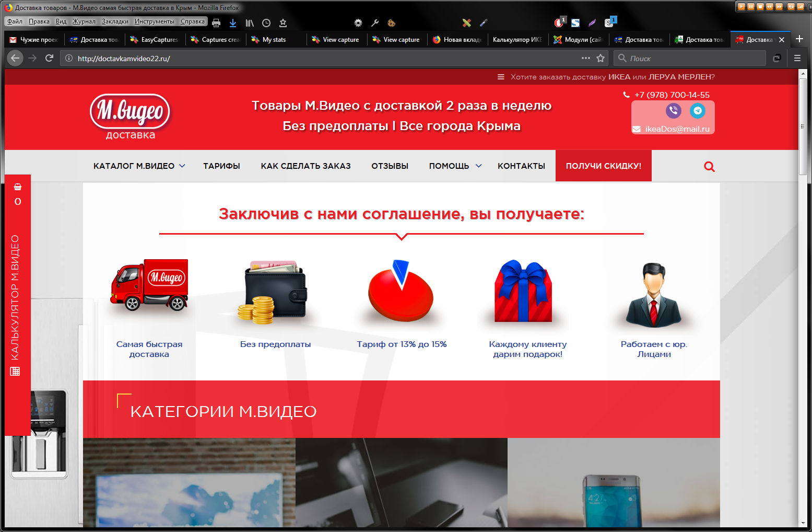Show browsing history via the clock icon

pyautogui.click(x=266, y=23)
